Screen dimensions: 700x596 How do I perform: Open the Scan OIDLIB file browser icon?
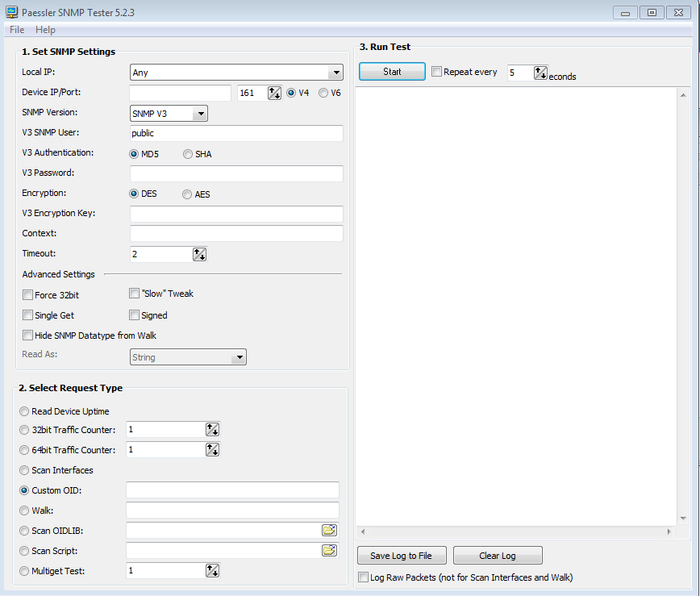pos(329,531)
